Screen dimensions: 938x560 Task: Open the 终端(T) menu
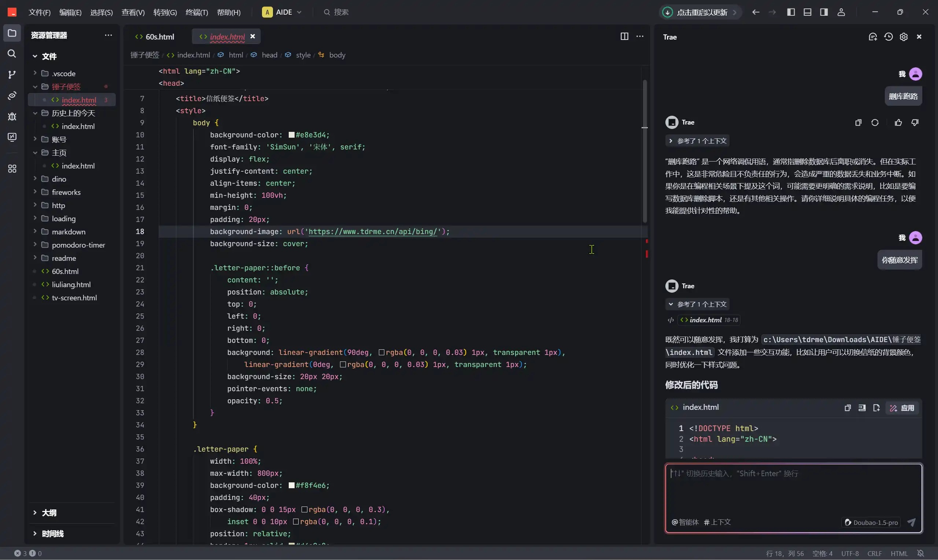197,12
